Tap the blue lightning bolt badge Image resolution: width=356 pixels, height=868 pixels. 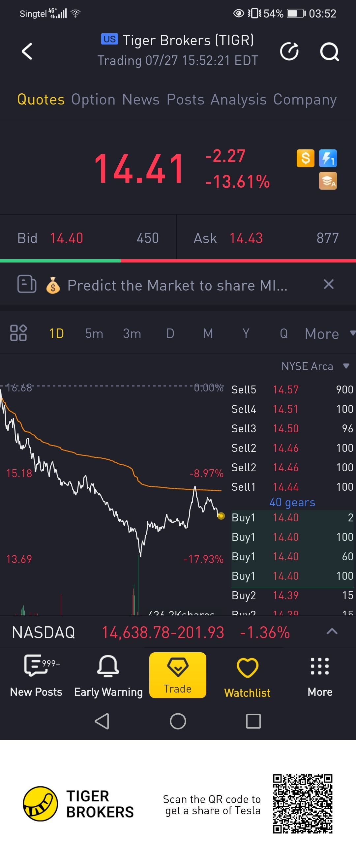[328, 158]
